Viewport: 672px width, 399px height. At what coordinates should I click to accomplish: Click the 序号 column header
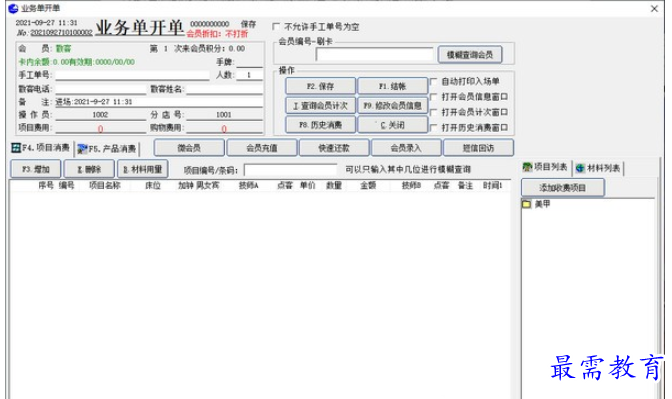(x=46, y=186)
